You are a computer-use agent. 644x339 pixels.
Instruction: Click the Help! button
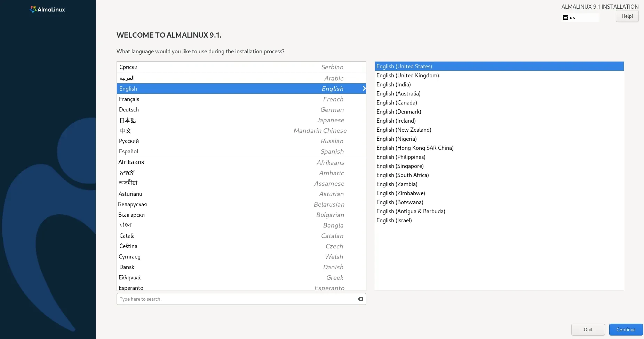627,16
